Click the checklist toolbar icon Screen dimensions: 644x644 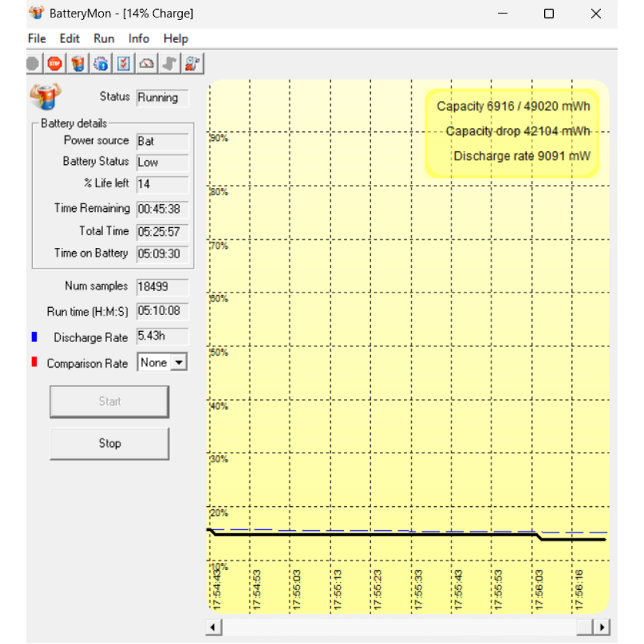pos(124,63)
